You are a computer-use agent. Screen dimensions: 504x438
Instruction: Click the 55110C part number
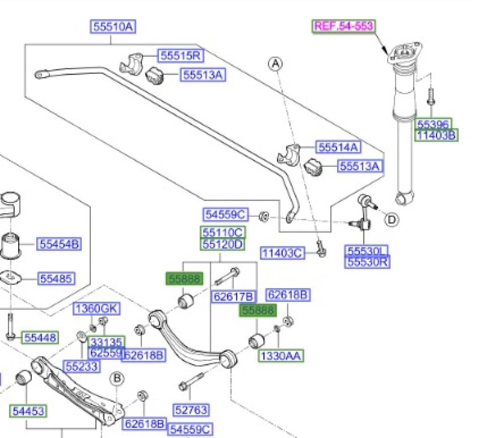click(223, 232)
